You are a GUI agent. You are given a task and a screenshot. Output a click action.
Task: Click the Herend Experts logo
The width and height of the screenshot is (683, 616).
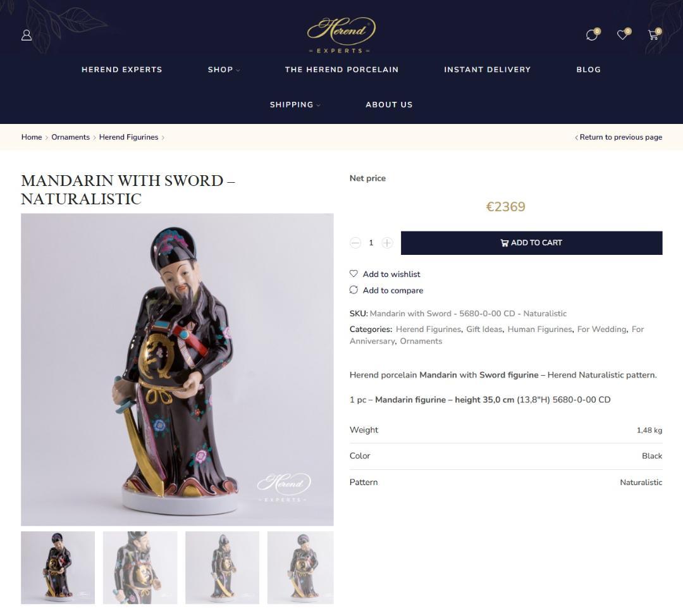tap(341, 35)
